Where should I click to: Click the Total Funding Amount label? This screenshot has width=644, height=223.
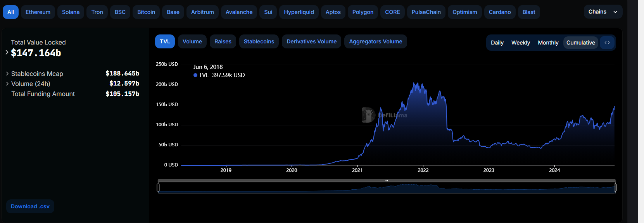(x=43, y=94)
